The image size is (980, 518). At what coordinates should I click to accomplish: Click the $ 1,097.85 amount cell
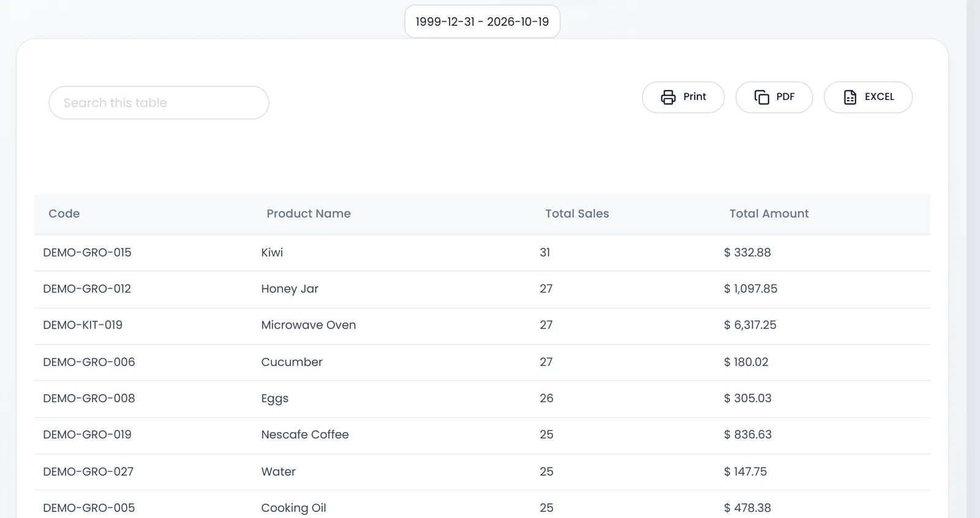coord(750,289)
